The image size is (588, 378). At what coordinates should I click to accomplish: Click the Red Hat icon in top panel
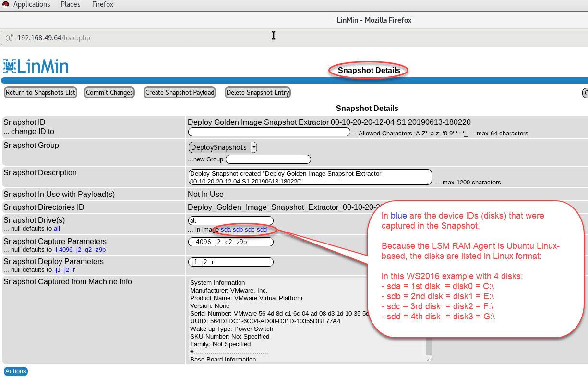pyautogui.click(x=5, y=4)
